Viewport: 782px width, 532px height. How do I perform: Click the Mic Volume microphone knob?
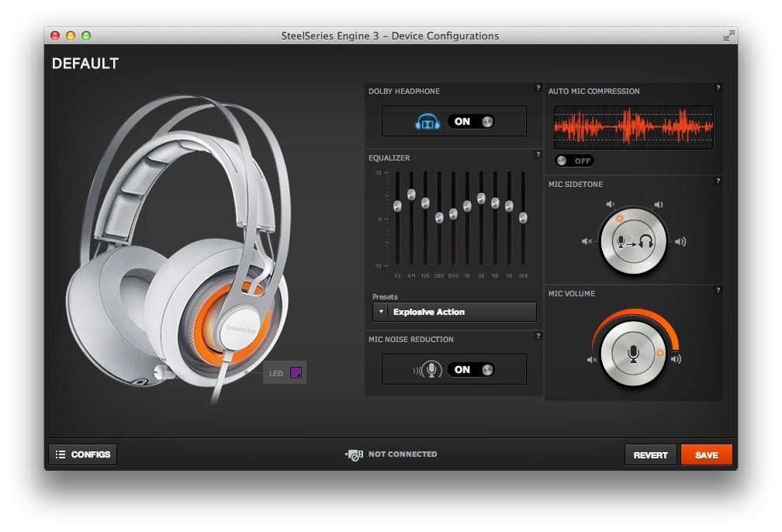point(633,355)
